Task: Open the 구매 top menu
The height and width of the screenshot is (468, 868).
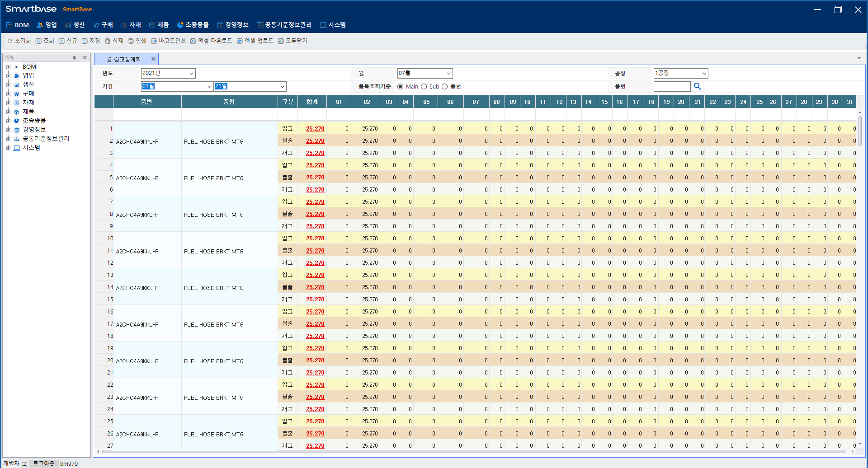Action: [103, 25]
